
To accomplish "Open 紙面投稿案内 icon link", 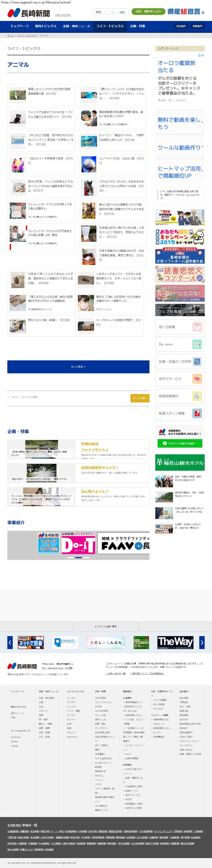I will click(x=180, y=396).
